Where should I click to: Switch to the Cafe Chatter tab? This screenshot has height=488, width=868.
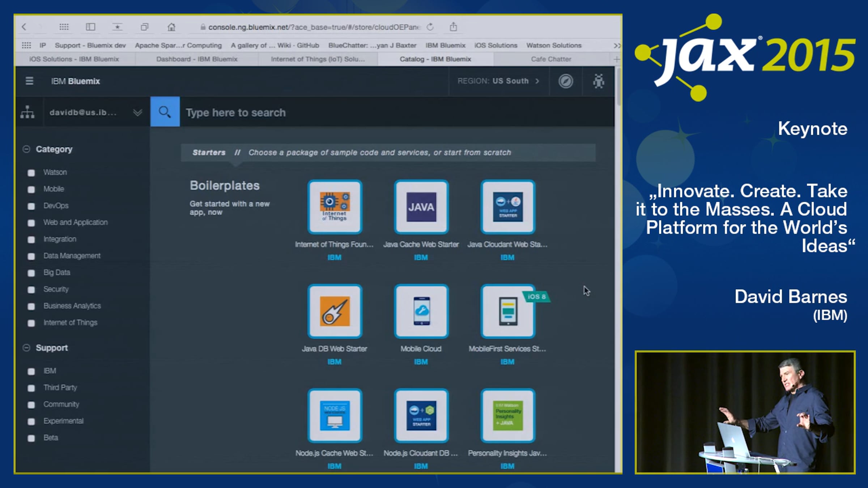(551, 59)
